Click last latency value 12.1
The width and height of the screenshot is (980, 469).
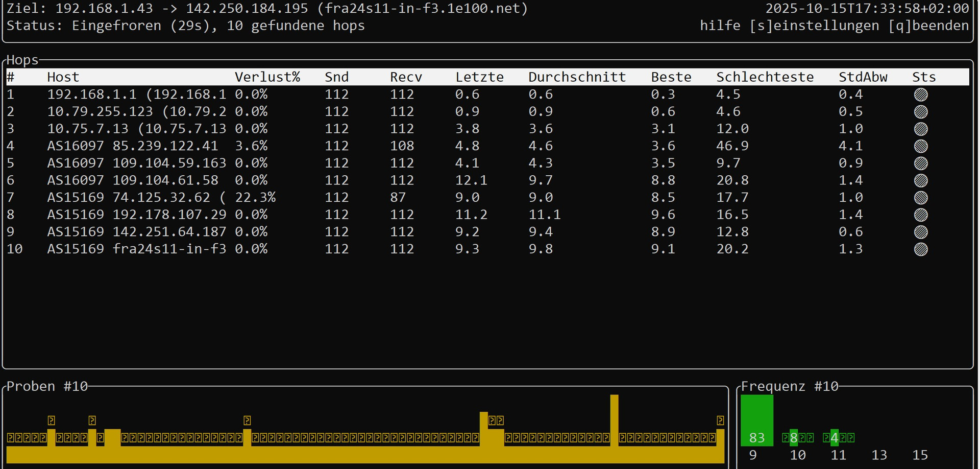pos(472,180)
